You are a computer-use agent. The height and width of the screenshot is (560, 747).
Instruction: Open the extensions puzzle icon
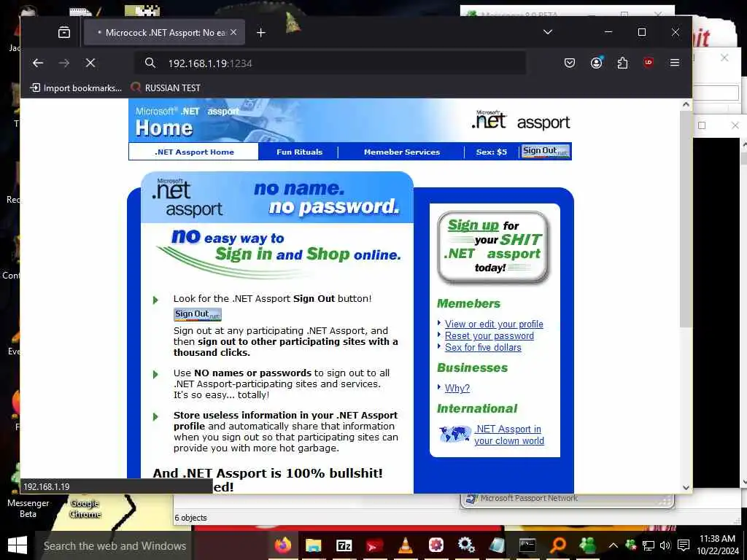click(622, 63)
